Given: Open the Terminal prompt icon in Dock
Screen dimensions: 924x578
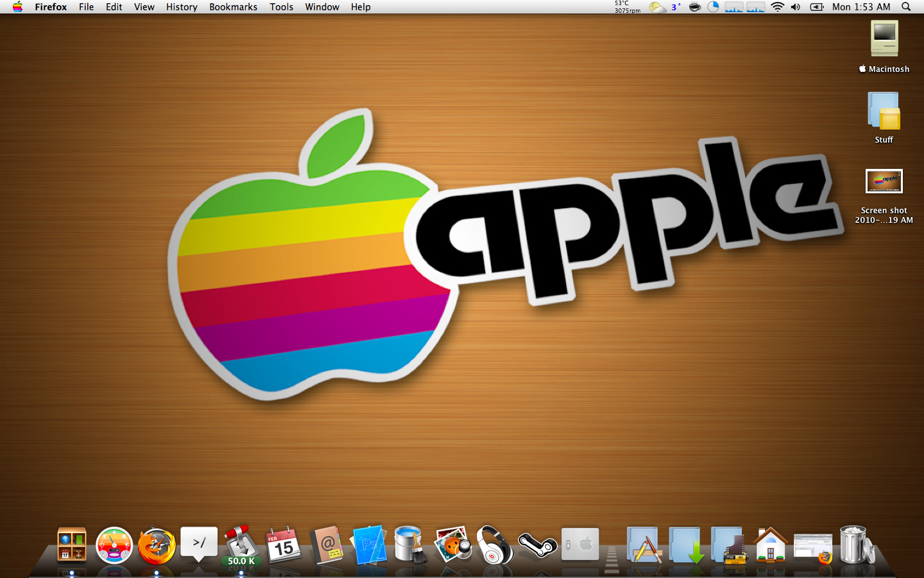Looking at the screenshot, I should point(199,544).
